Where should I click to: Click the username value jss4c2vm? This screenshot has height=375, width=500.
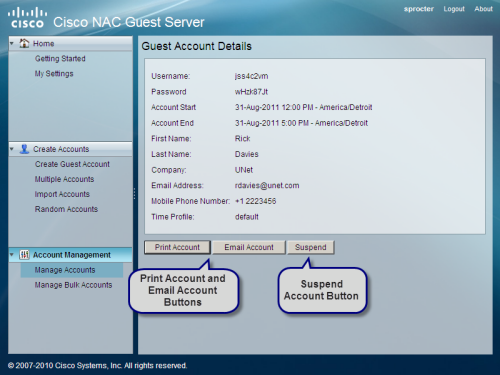pos(251,76)
